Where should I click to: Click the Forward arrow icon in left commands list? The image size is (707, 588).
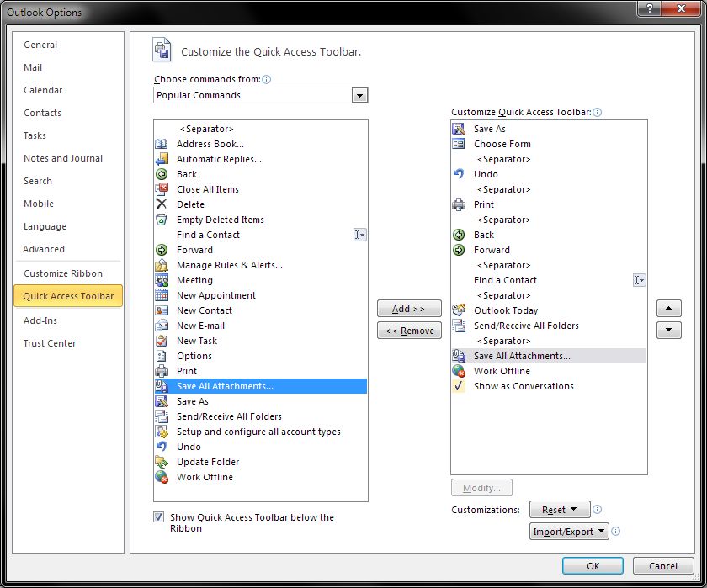pyautogui.click(x=162, y=250)
